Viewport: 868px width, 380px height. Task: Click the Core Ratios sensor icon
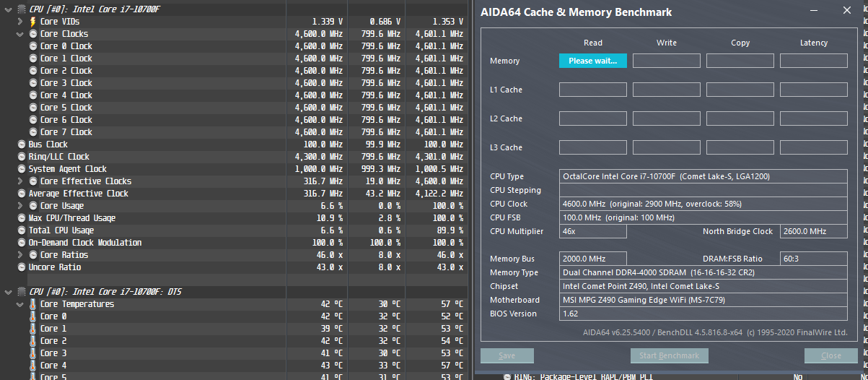coord(34,255)
